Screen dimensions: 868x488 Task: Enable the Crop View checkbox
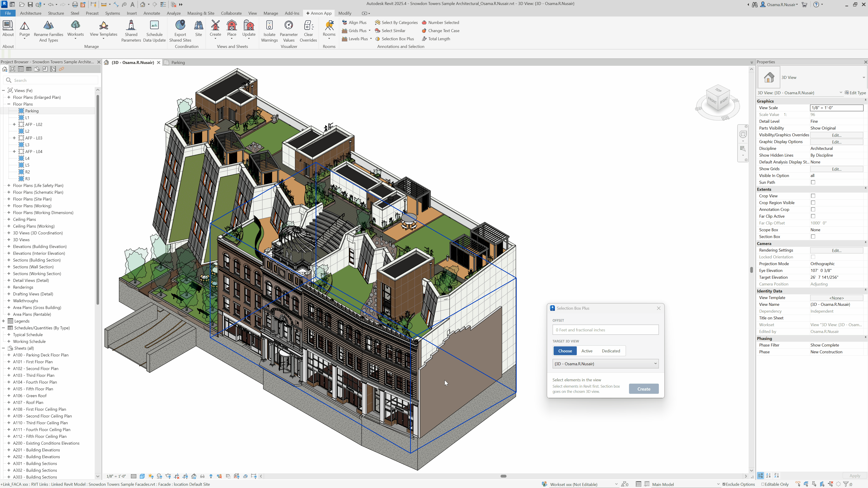[813, 196]
